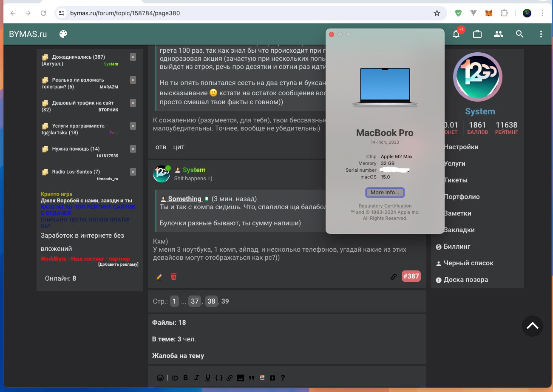
Task: Open Черный список in the profile sidebar
Action: (x=468, y=263)
